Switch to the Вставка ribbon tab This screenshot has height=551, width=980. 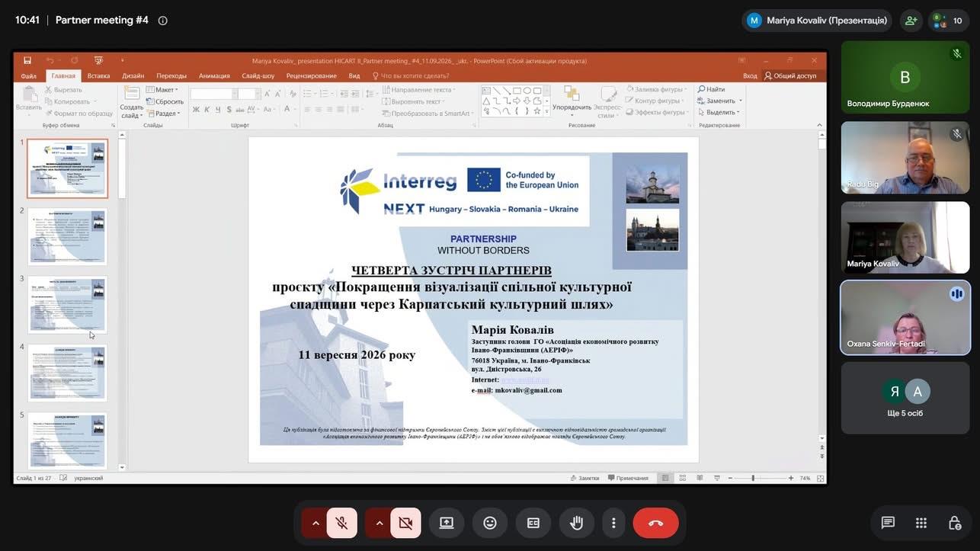click(98, 76)
